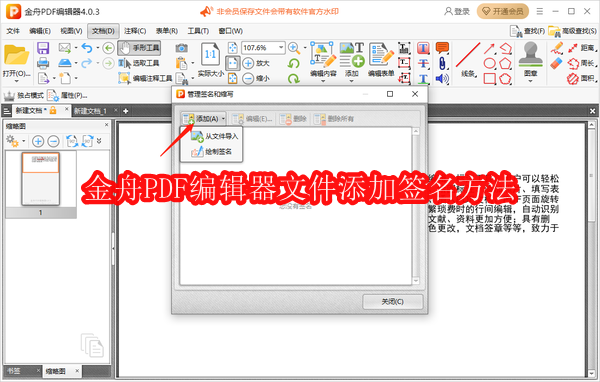600x382 pixels.
Task: Open the Edit (编辑) menu
Action: [40, 31]
